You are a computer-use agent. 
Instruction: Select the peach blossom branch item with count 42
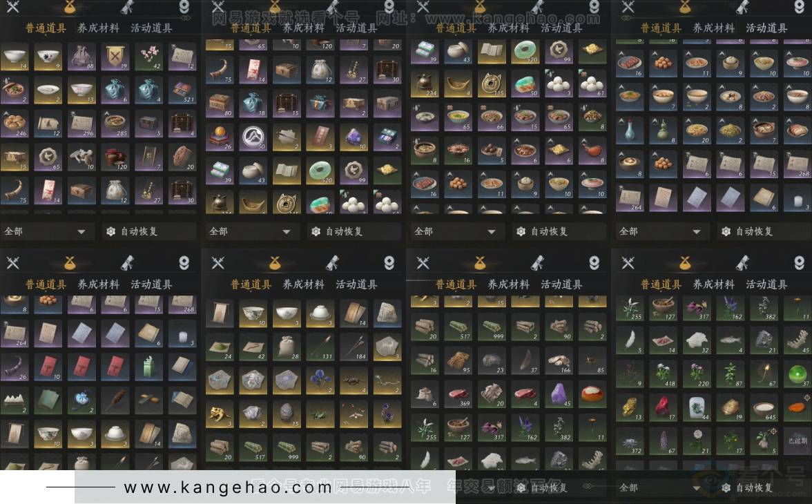pyautogui.click(x=148, y=57)
